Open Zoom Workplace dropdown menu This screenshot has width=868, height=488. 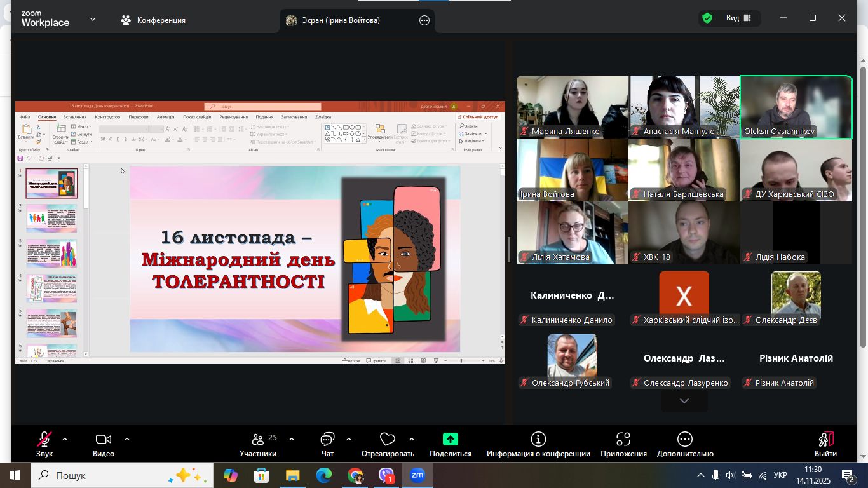pos(93,20)
